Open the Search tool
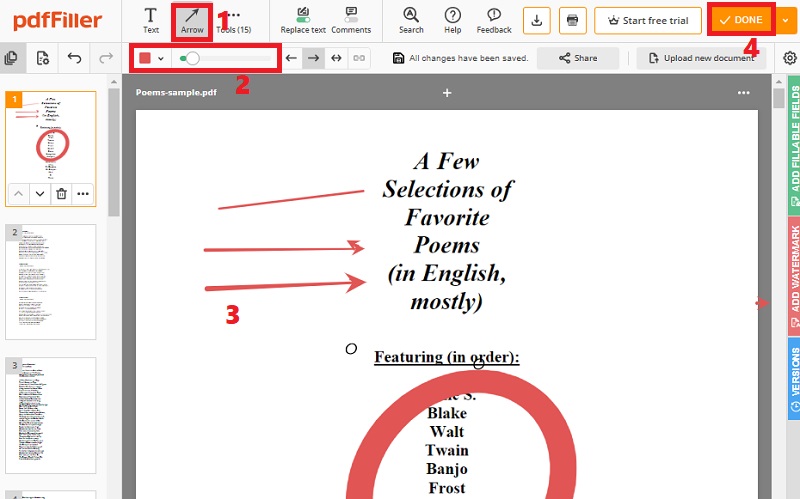Image resolution: width=800 pixels, height=499 pixels. coord(411,21)
